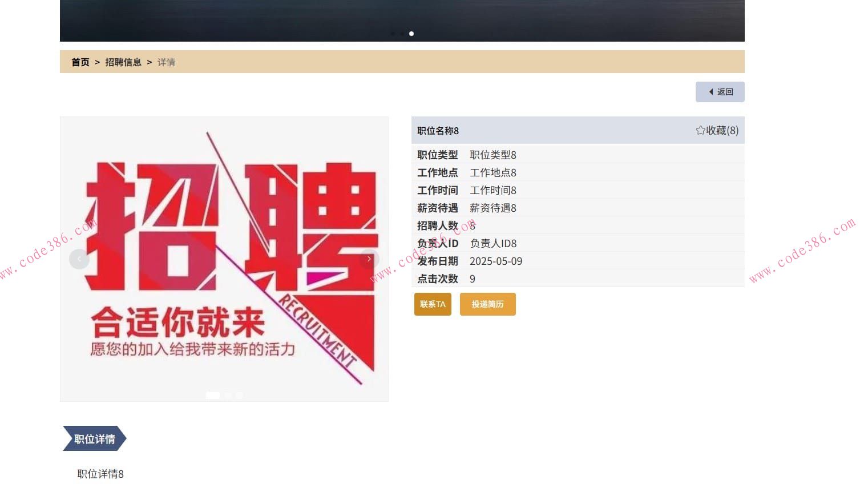Click the recruitment poster image
Viewport: 868px width, 500px height.
[224, 259]
